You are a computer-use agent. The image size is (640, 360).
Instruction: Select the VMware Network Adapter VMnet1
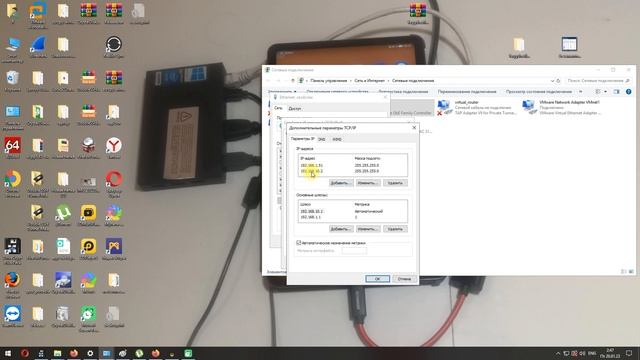point(562,107)
